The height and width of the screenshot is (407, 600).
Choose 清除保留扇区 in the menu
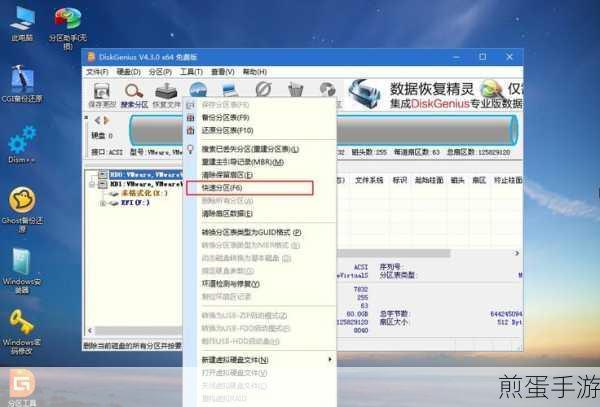[261, 175]
